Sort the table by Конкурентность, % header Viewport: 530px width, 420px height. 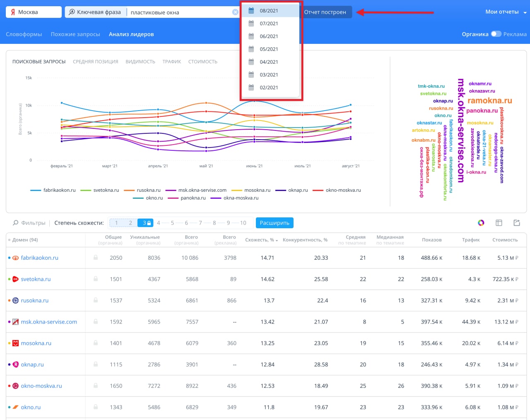[305, 240]
